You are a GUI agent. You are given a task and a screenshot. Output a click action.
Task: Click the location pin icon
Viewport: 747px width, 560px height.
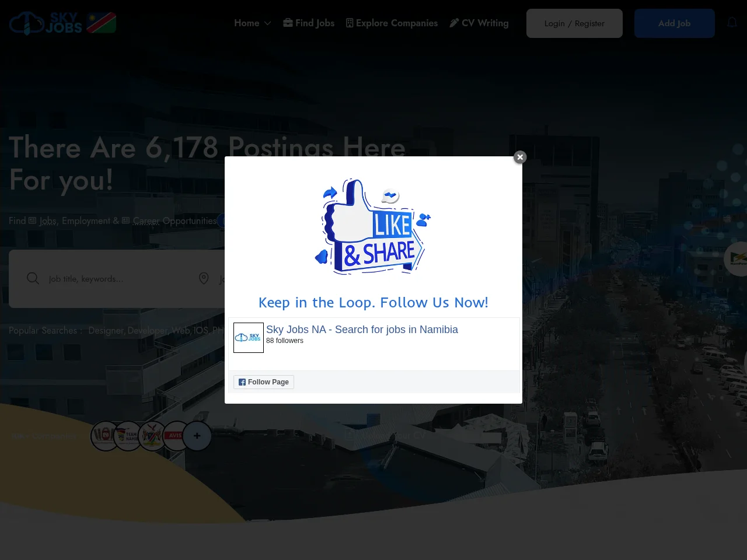click(x=204, y=278)
